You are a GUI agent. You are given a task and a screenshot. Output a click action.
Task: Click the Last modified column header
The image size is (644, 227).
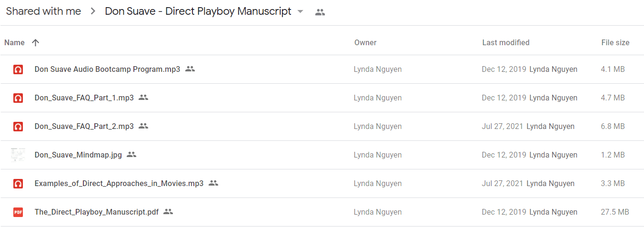[506, 42]
